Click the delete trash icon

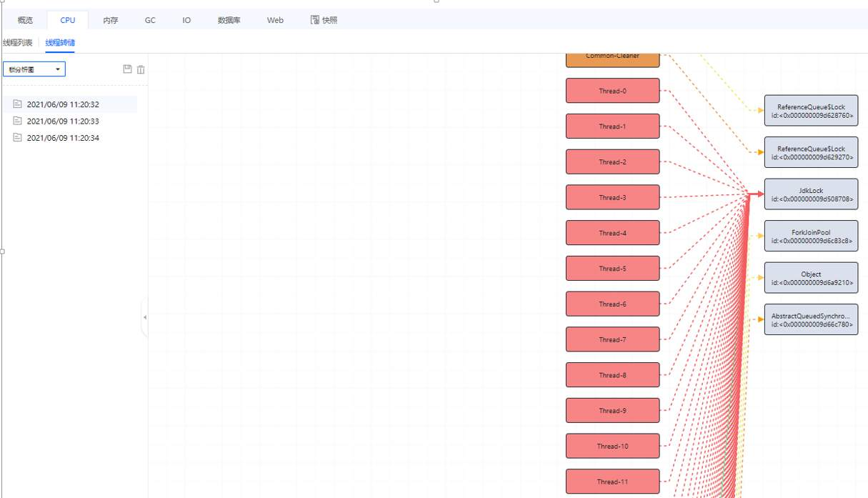(x=141, y=69)
